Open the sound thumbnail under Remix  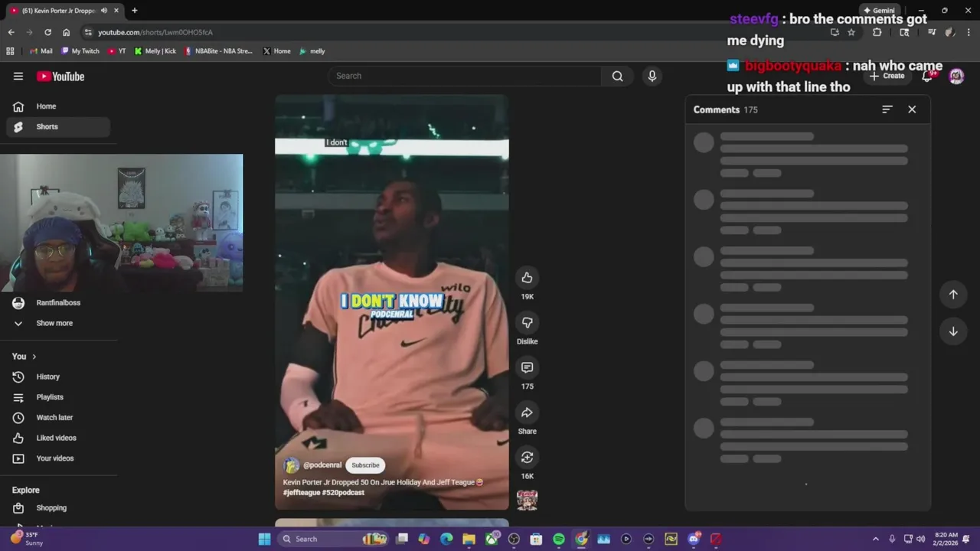(x=527, y=500)
